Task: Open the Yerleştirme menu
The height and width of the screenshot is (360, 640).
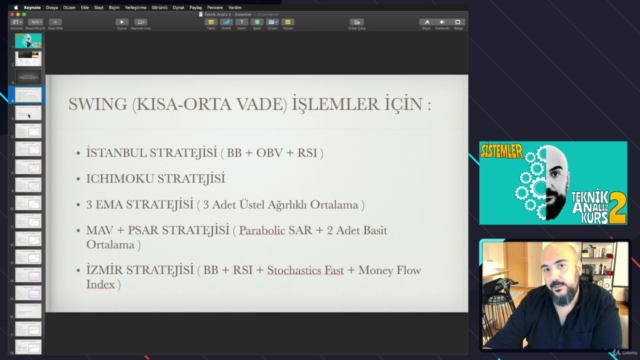Action: [136, 7]
